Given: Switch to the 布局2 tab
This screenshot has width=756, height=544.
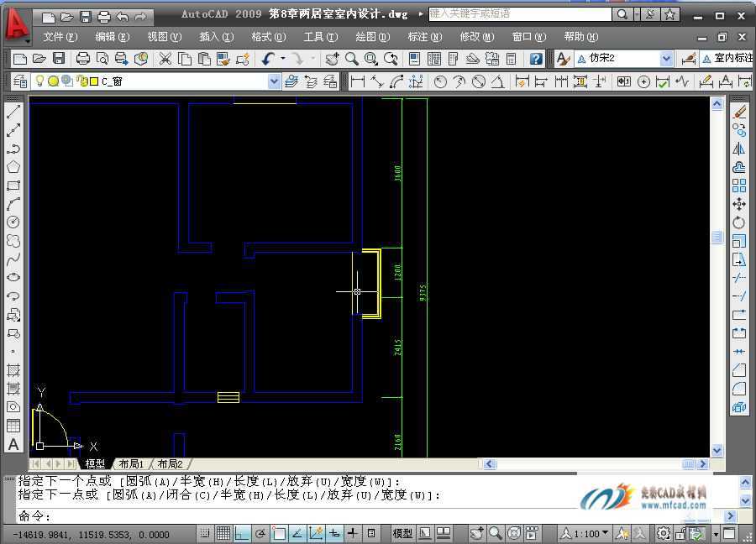Looking at the screenshot, I should [x=171, y=463].
